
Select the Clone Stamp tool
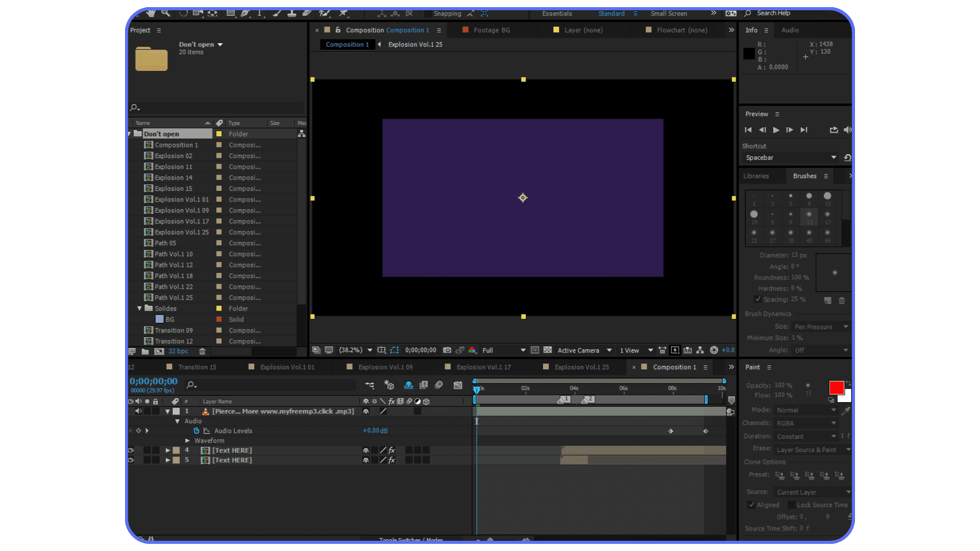[x=292, y=14]
